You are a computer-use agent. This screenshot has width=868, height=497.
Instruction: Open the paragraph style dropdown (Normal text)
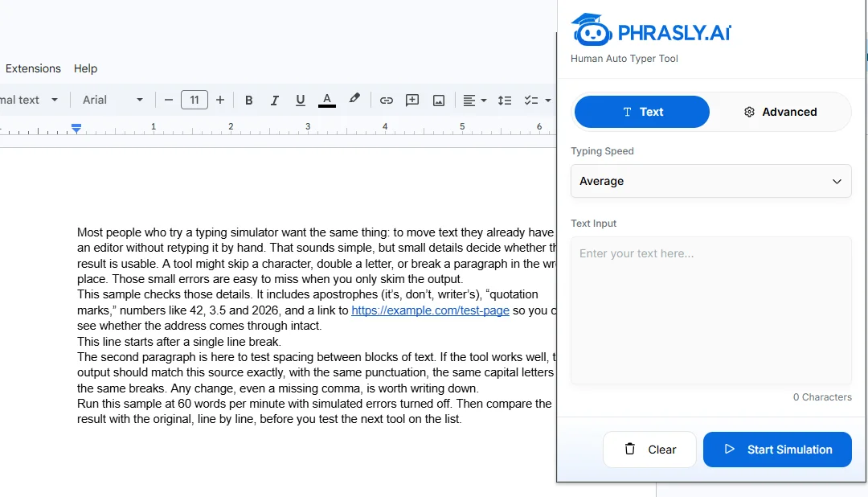(30, 100)
